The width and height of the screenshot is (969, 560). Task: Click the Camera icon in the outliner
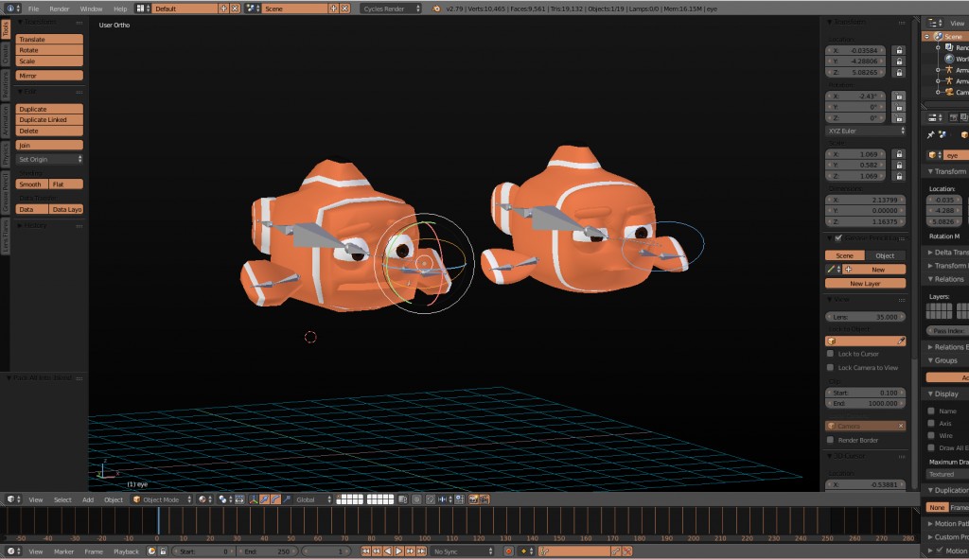click(948, 93)
